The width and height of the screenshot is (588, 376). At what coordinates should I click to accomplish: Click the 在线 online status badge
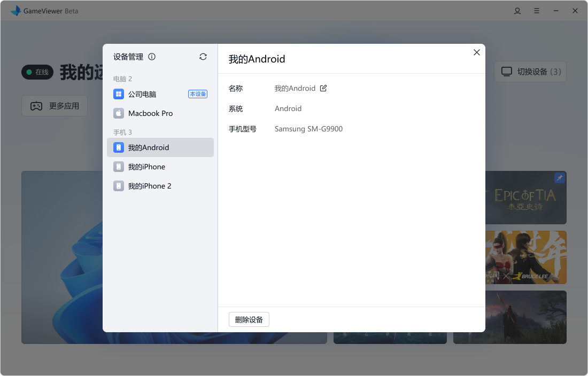[x=37, y=72]
